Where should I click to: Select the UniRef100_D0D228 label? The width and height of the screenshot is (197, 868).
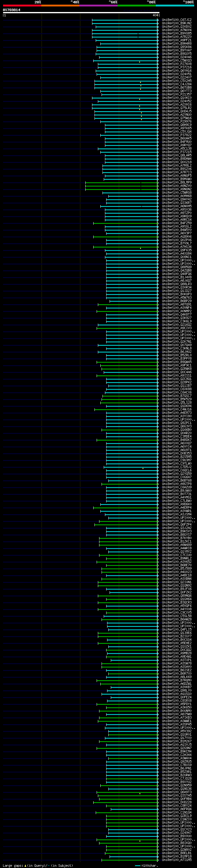(x=176, y=802)
